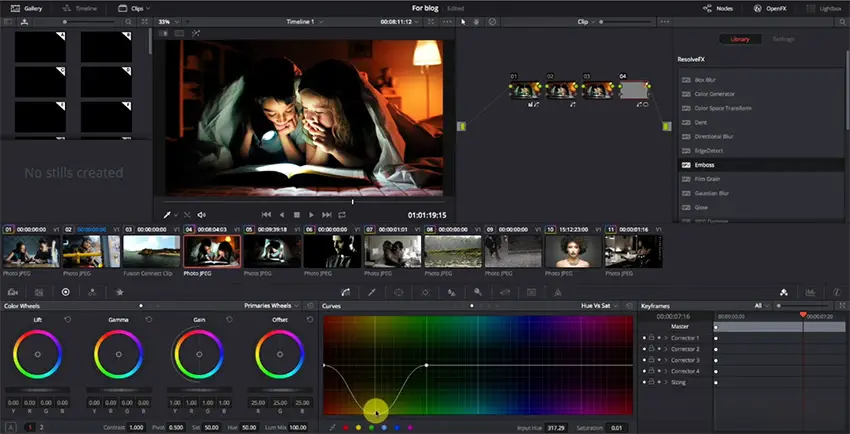The width and height of the screenshot is (850, 434).
Task: Click the skip to first frame button
Action: click(x=266, y=215)
